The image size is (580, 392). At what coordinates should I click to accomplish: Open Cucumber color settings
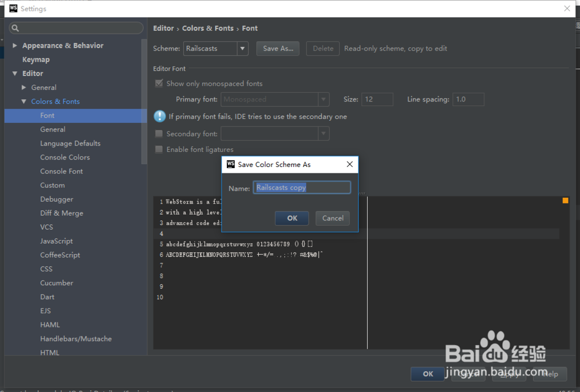(57, 283)
